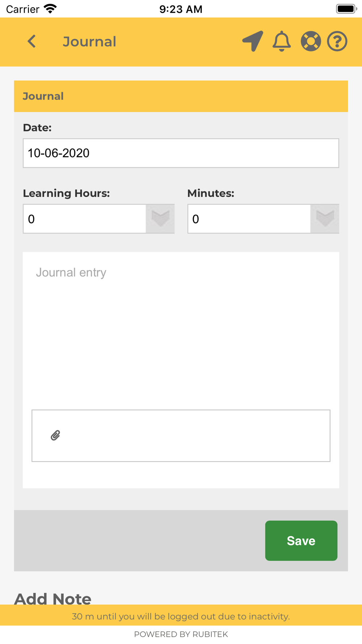Image resolution: width=362 pixels, height=644 pixels.
Task: Click the yellow Journal section header
Action: (x=181, y=96)
